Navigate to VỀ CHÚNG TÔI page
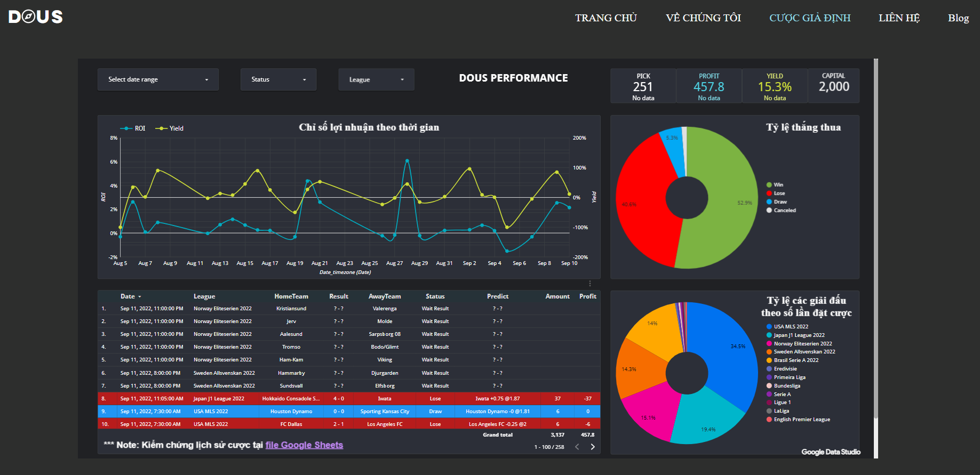This screenshot has height=475, width=980. point(703,18)
